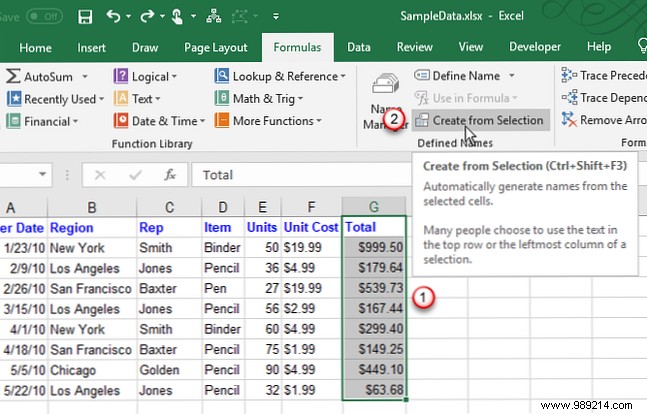Select the Pen item cell
This screenshot has height=414, width=647.
tap(223, 288)
